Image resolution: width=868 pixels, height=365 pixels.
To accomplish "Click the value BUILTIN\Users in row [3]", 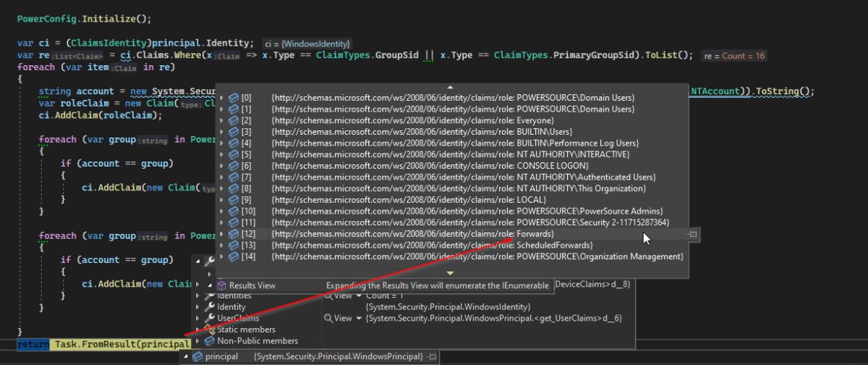I will click(543, 131).
